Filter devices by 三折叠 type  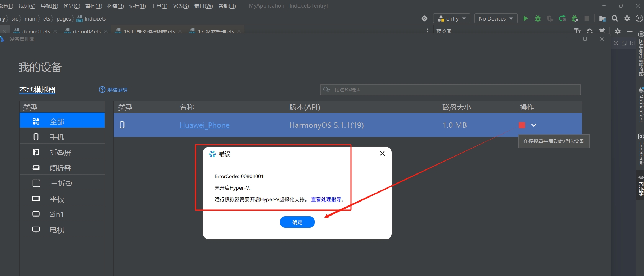(62, 183)
